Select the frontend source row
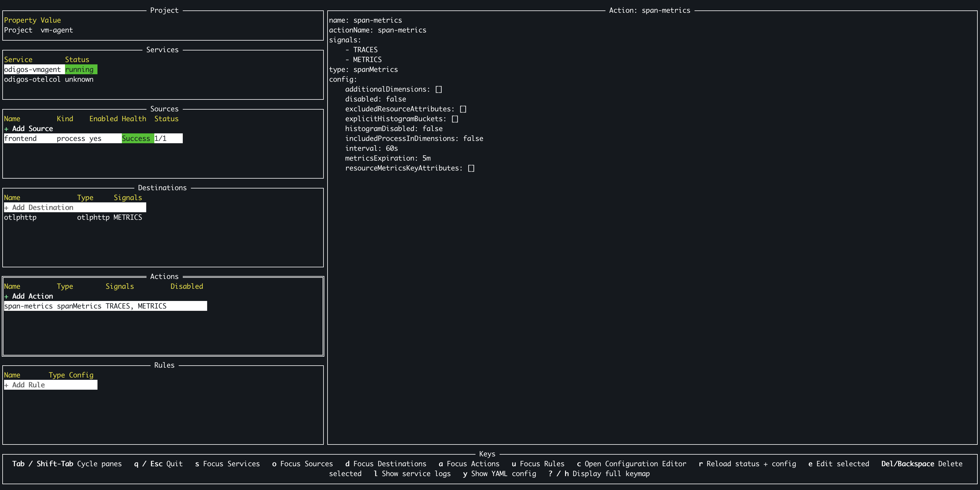980x490 pixels. tap(21, 139)
